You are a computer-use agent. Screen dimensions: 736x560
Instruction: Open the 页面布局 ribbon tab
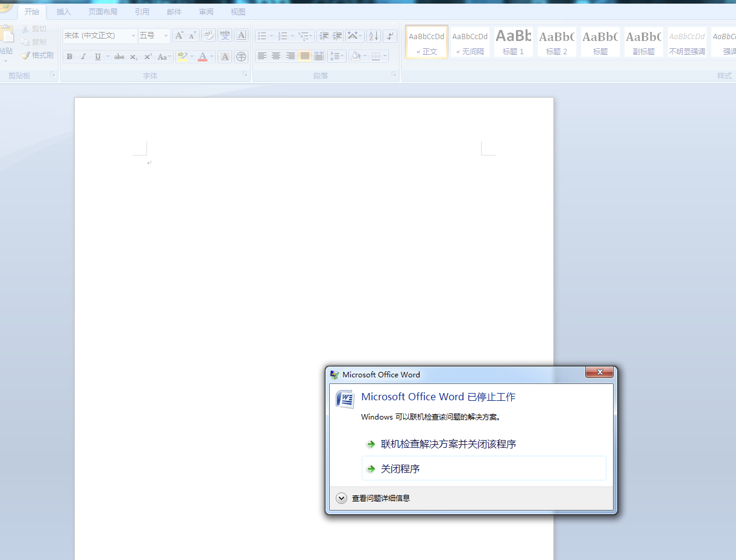[x=102, y=12]
